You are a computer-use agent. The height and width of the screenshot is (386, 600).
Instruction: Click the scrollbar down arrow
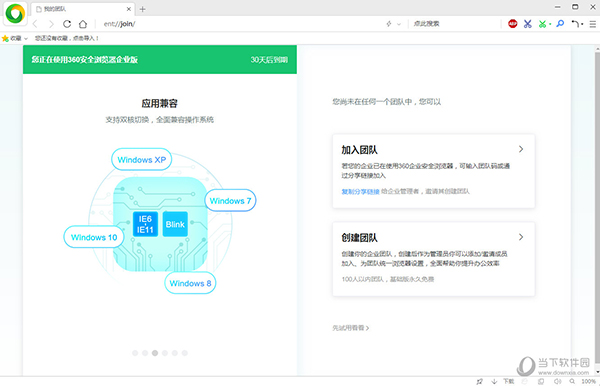click(x=597, y=371)
